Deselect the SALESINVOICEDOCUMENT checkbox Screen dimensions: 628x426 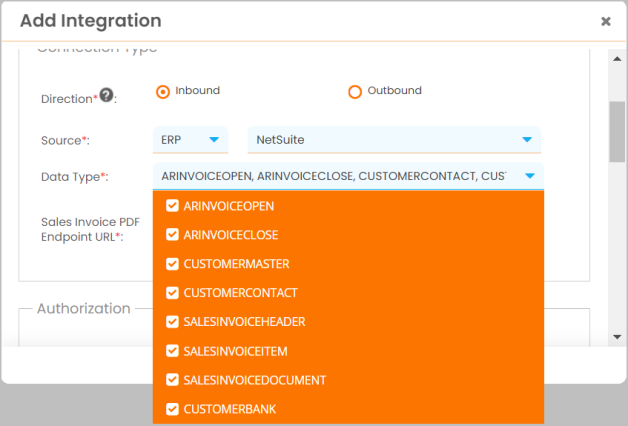(173, 380)
